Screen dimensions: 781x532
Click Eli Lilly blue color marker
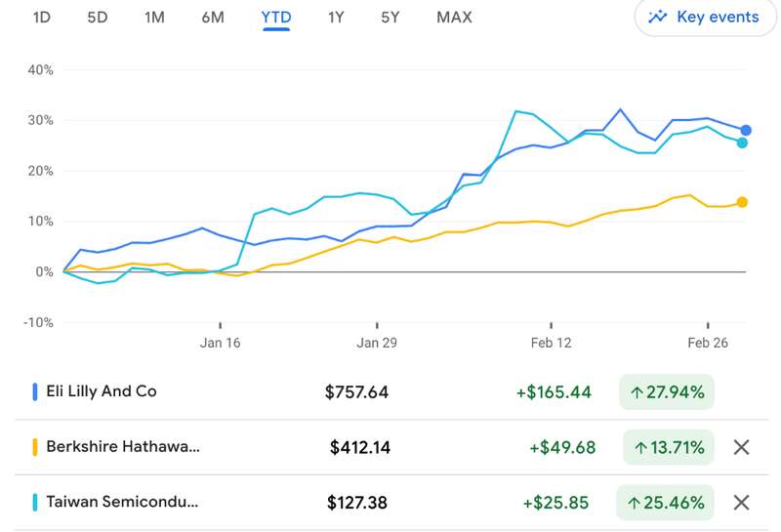point(36,392)
